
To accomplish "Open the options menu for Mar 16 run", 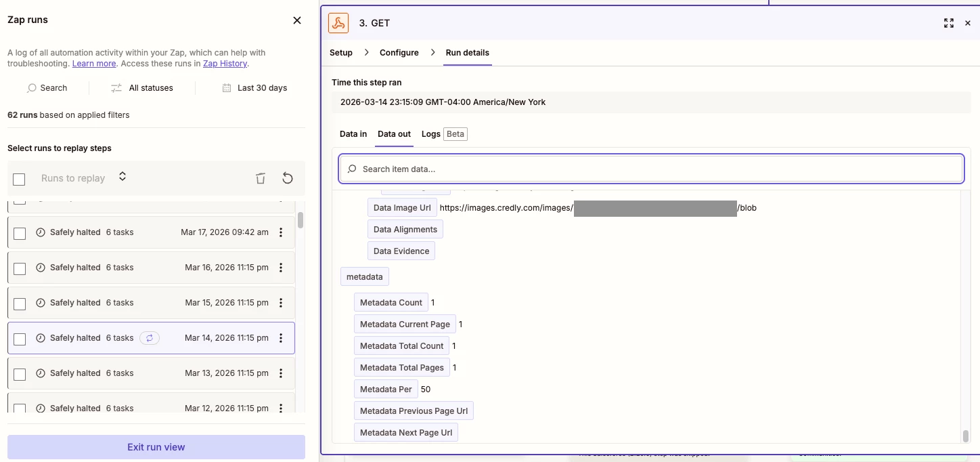I will click(x=281, y=268).
